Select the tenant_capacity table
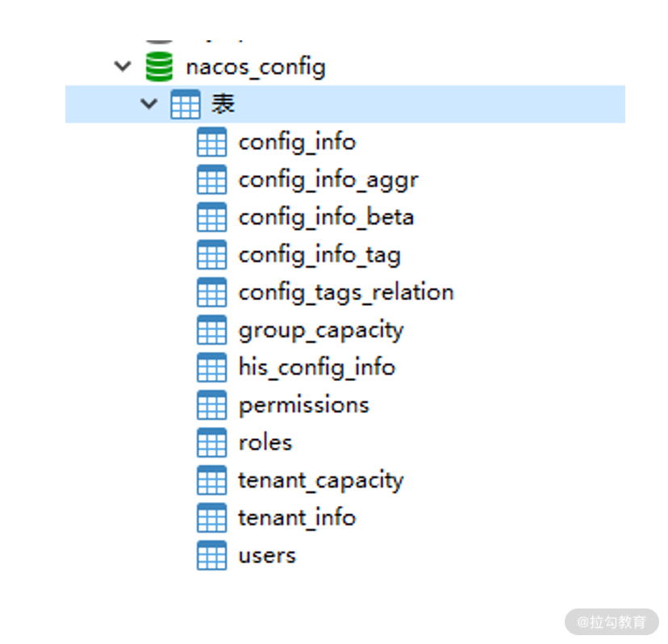Image resolution: width=668 pixels, height=644 pixels. 321,481
